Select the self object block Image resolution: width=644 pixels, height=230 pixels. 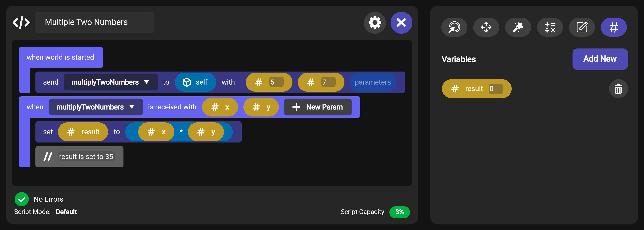click(x=195, y=82)
